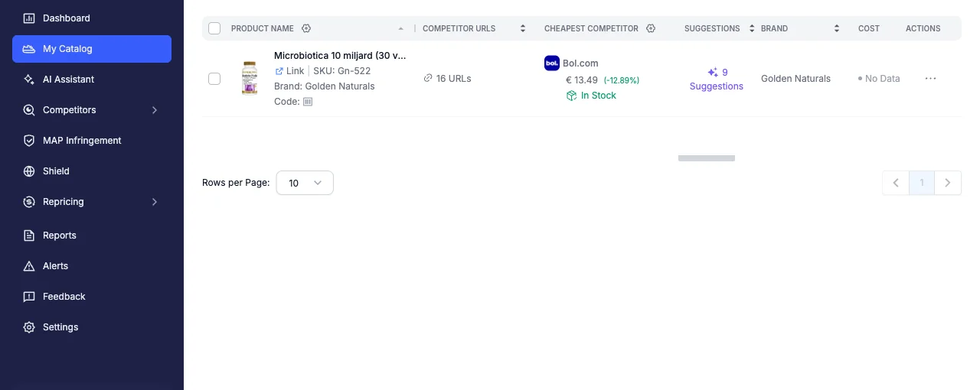Click the No Data cost cell

tap(879, 79)
